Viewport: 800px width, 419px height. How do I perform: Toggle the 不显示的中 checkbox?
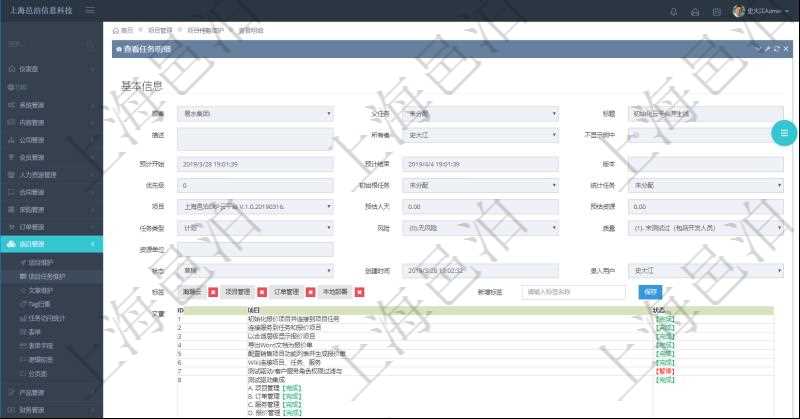click(635, 135)
